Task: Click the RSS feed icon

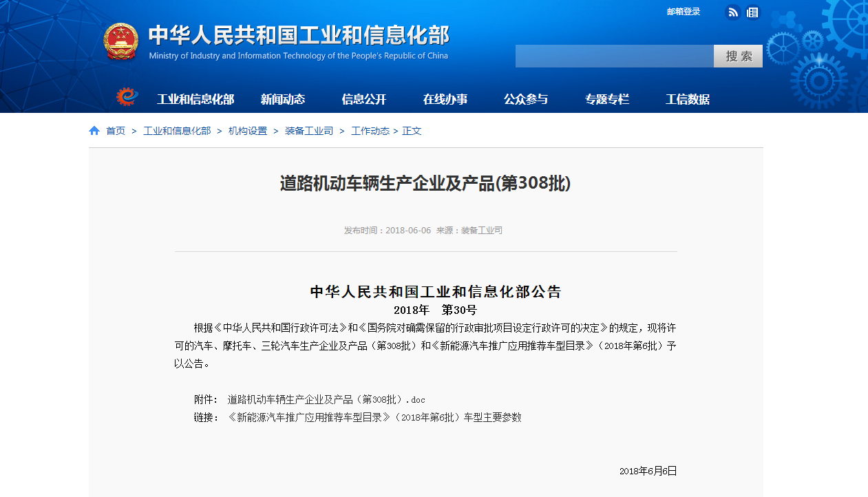Action: coord(733,12)
